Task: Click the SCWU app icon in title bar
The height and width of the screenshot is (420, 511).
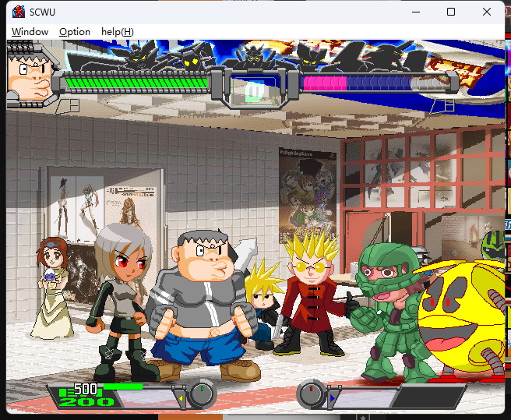Action: (x=19, y=12)
